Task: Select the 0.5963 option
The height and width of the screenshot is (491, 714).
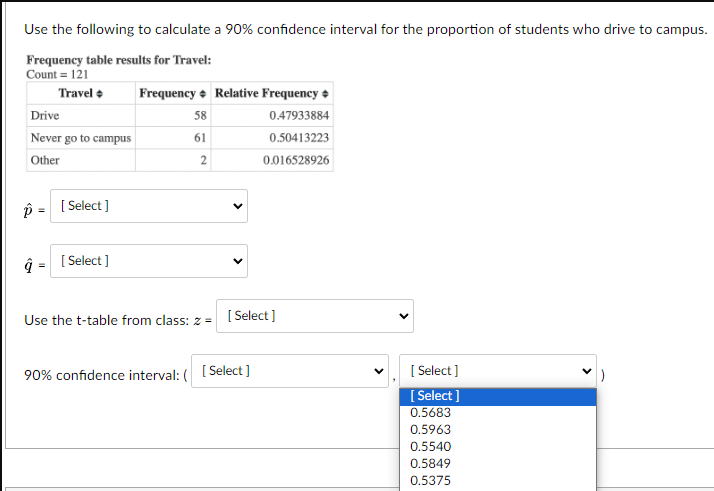Action: coord(431,429)
